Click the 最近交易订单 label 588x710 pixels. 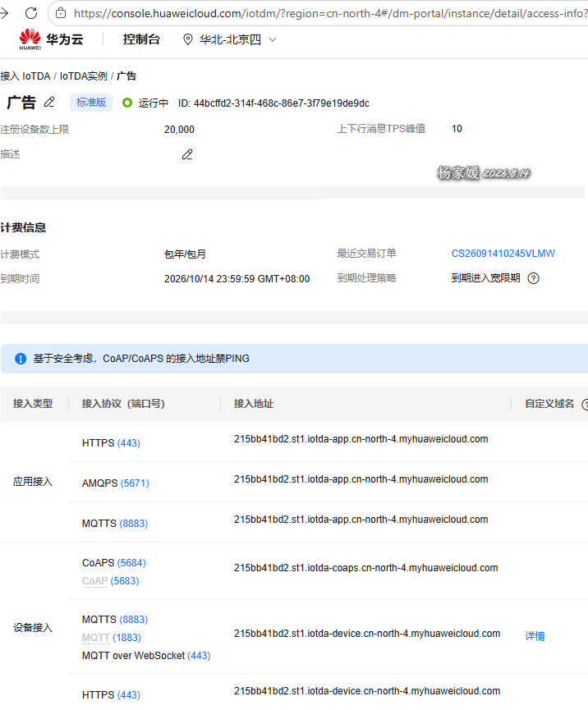point(366,254)
